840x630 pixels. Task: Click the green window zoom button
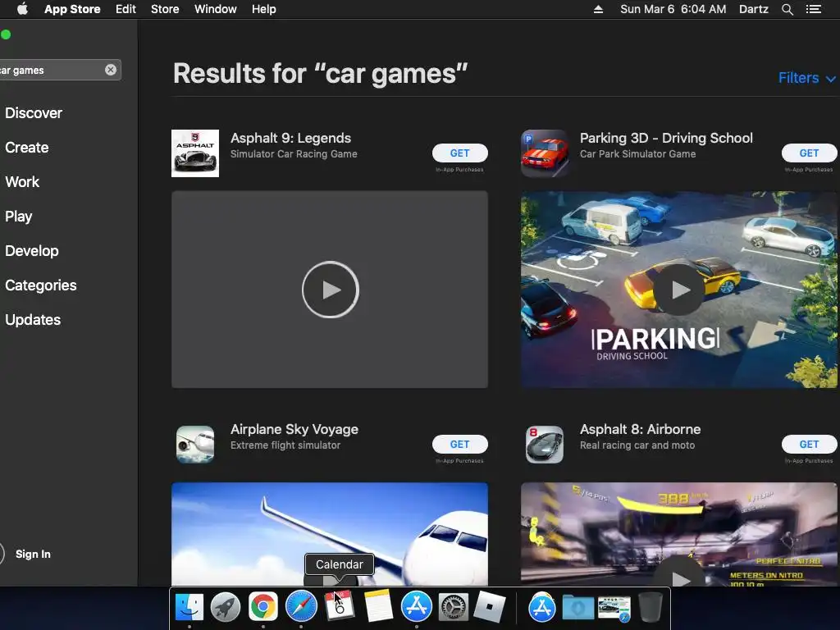(6, 34)
